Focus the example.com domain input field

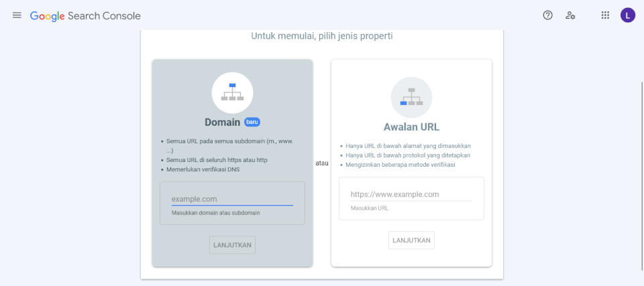click(233, 199)
